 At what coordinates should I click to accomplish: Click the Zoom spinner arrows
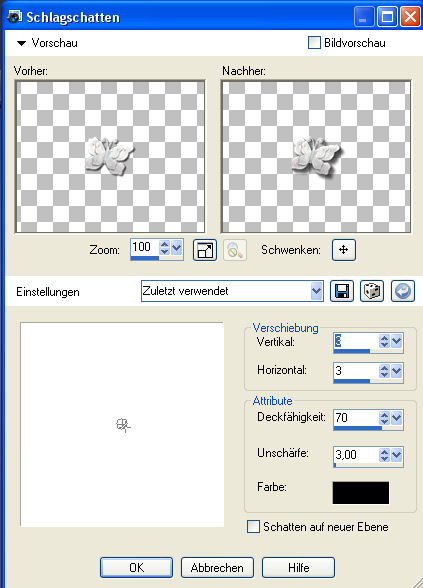click(x=164, y=248)
